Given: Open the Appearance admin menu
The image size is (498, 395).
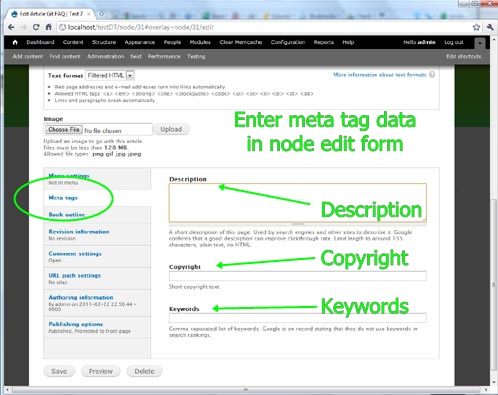Looking at the screenshot, I should 140,42.
